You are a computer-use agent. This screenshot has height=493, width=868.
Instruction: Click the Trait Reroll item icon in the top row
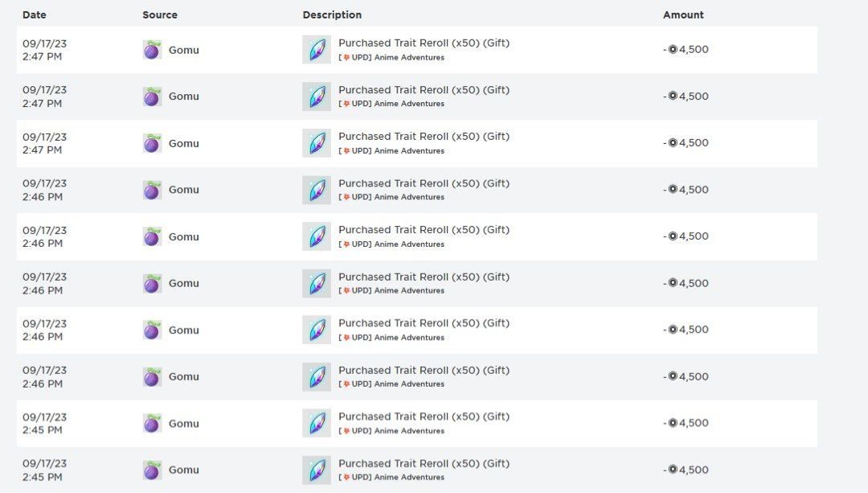(x=316, y=50)
